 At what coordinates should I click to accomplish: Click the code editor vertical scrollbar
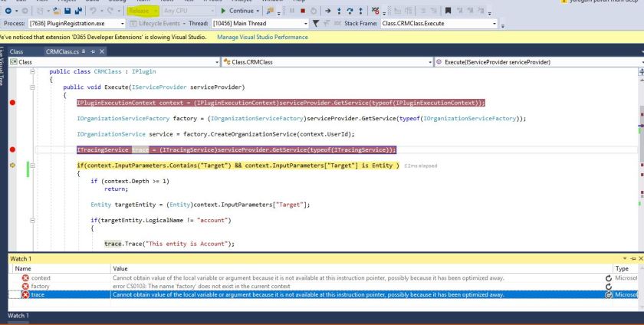tap(640, 153)
